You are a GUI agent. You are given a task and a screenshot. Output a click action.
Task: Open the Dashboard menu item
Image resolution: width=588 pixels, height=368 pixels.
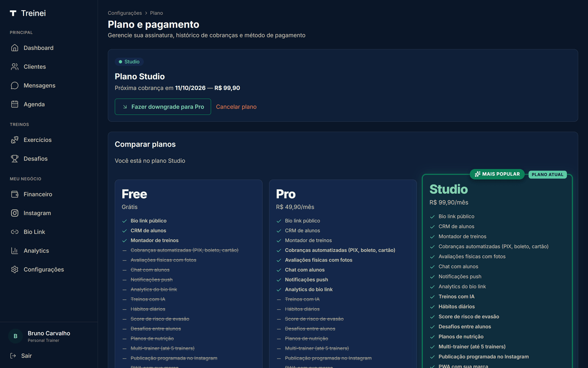coord(49,48)
